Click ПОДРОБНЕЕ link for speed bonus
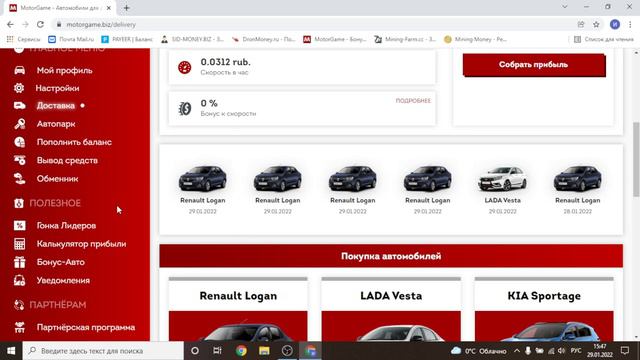 (413, 101)
